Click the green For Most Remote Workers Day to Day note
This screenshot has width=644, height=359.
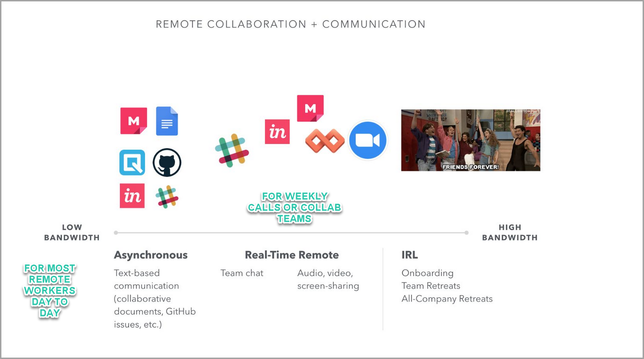pos(49,290)
